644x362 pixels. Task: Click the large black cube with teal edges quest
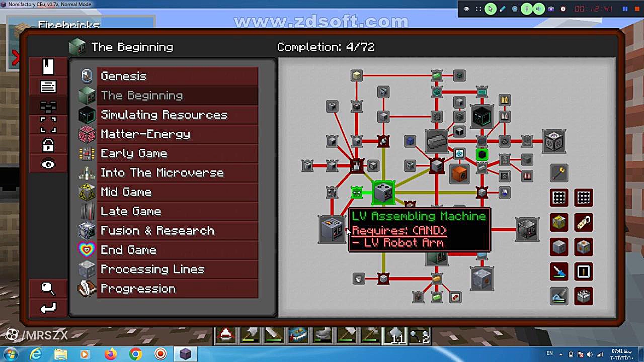coord(481,117)
